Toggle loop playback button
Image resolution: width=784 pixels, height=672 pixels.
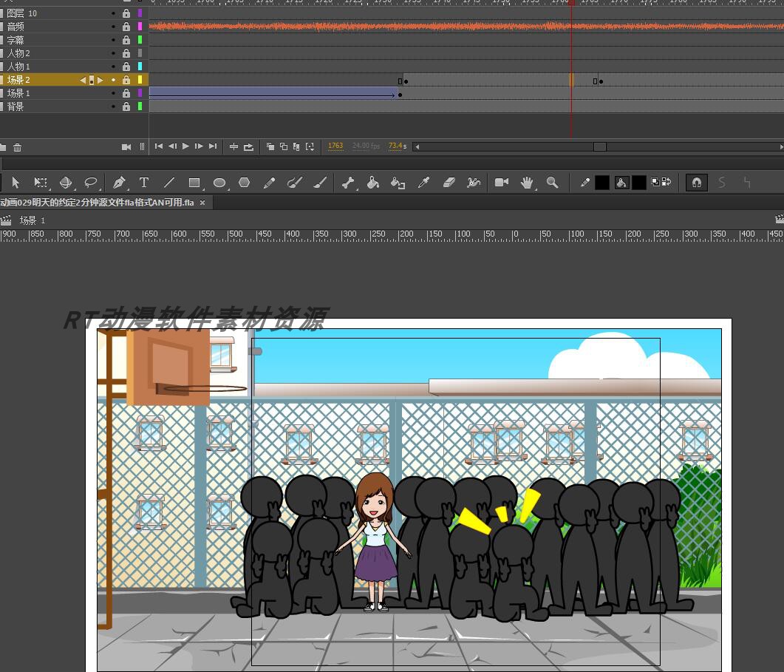coord(248,147)
